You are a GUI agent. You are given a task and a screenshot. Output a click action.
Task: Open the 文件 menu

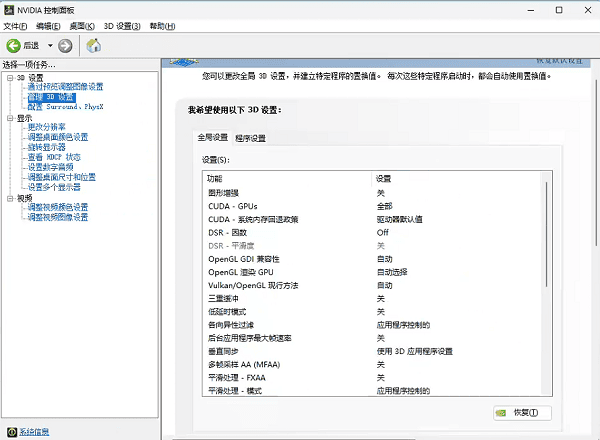click(x=16, y=25)
